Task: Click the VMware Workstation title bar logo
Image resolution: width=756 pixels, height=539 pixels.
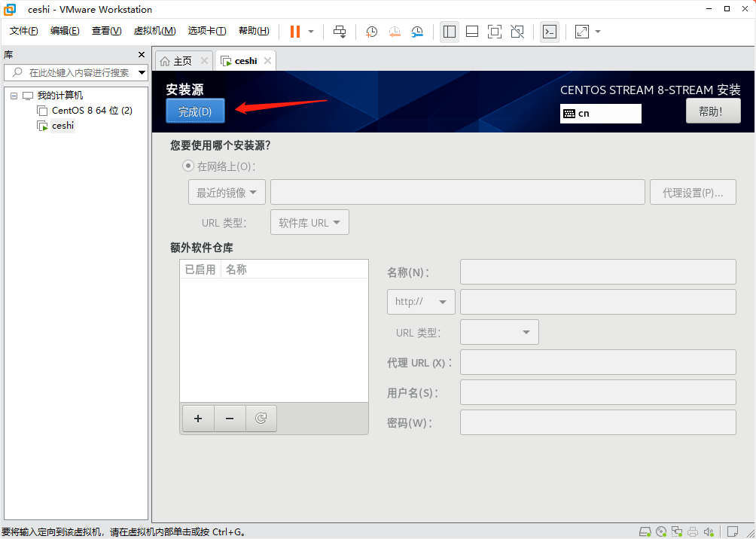Action: (10, 9)
